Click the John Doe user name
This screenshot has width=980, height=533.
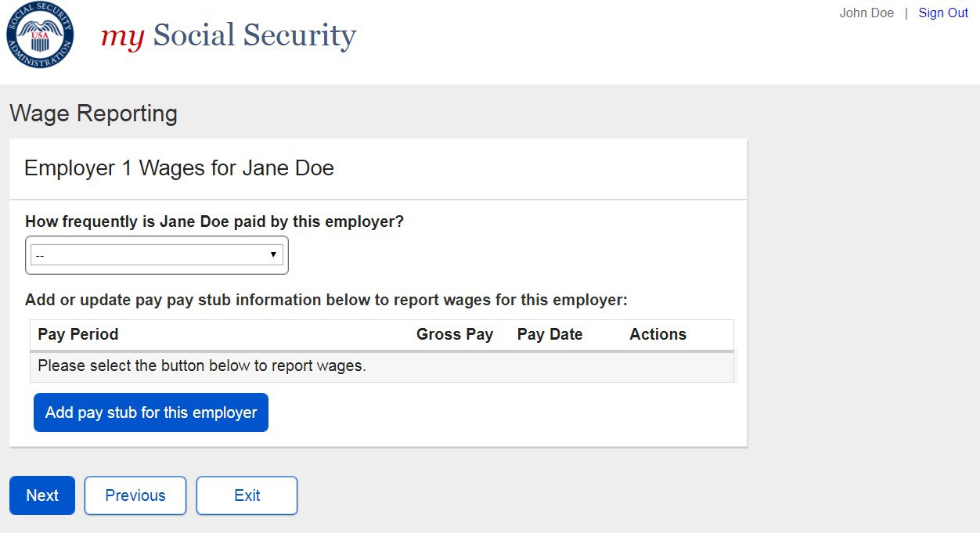click(x=867, y=13)
